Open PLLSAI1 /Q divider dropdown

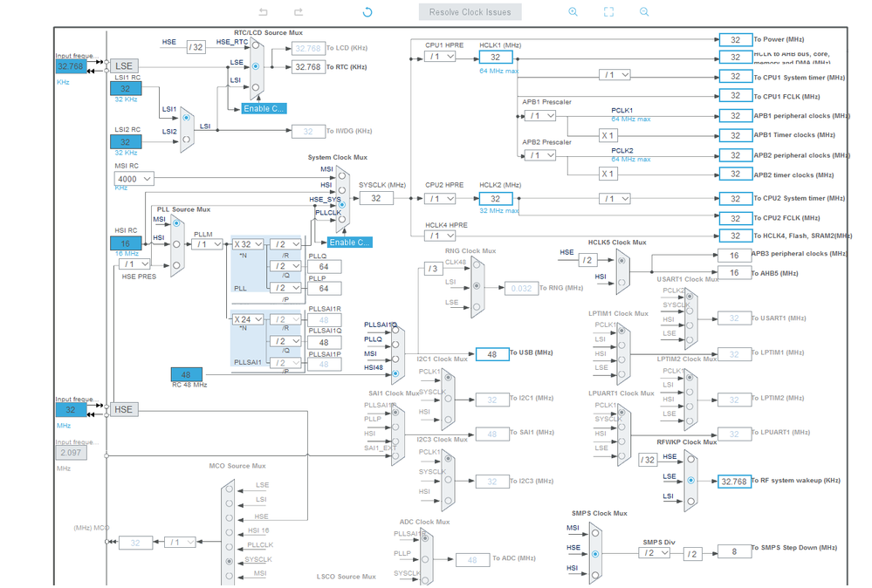285,341
